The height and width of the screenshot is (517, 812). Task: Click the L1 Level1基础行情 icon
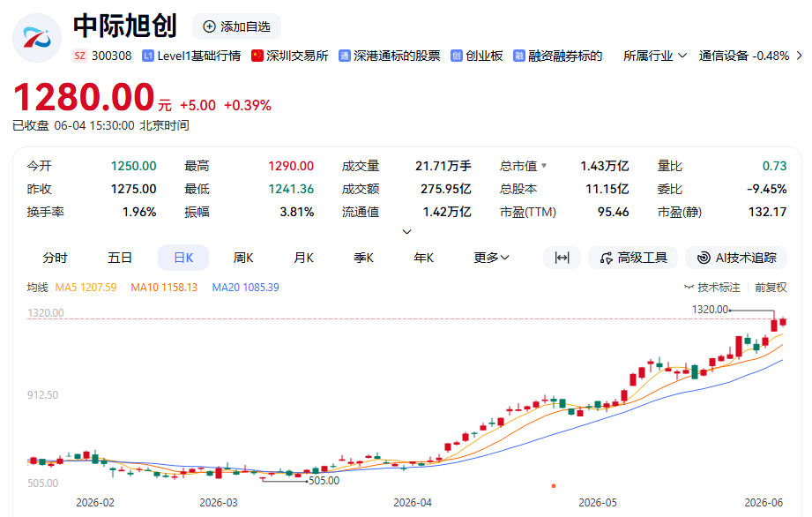[x=147, y=56]
